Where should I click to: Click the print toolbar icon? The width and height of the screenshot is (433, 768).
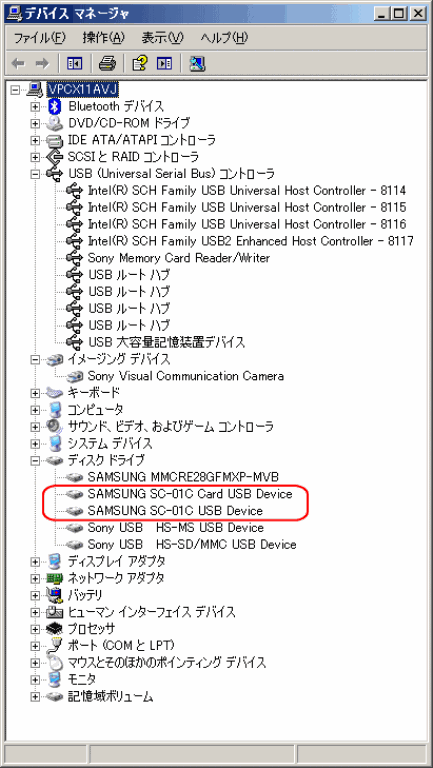click(107, 63)
